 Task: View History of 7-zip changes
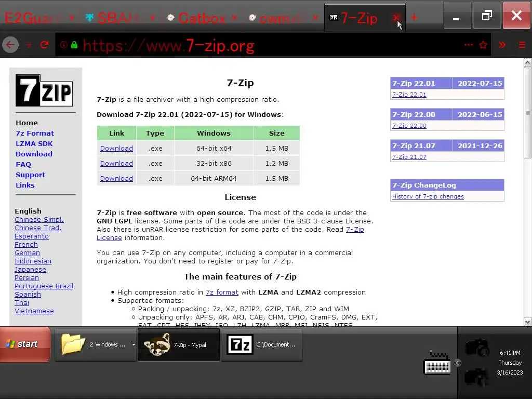click(x=428, y=196)
